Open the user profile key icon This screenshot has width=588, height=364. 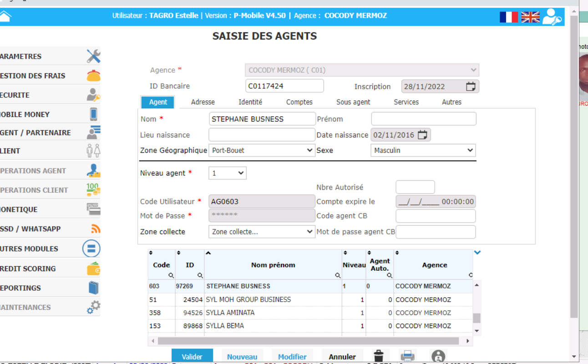[553, 17]
